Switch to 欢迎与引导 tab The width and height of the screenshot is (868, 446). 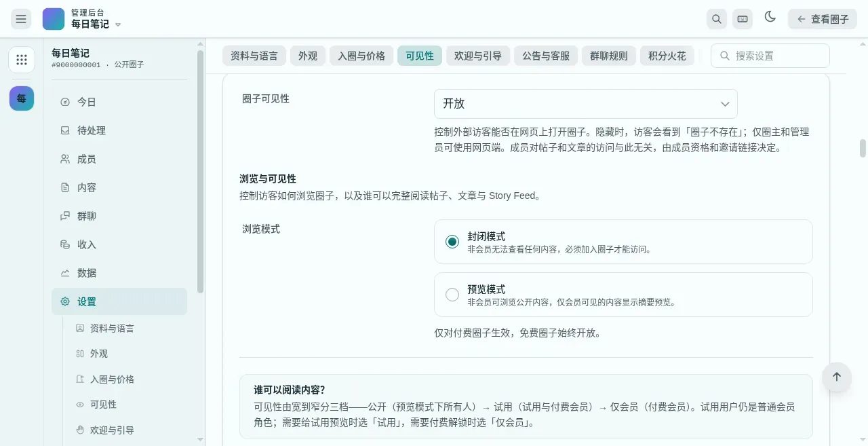tap(478, 56)
